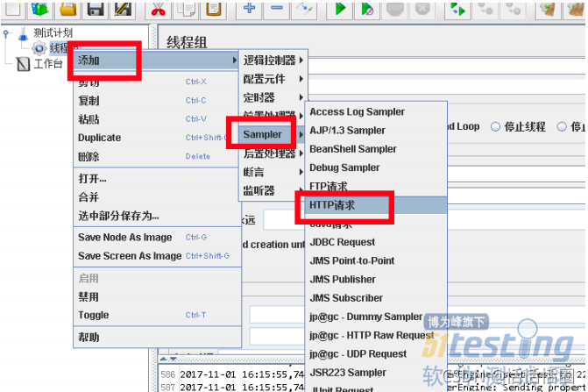
Task: Select FTP请求 sampler
Action: pos(376,187)
